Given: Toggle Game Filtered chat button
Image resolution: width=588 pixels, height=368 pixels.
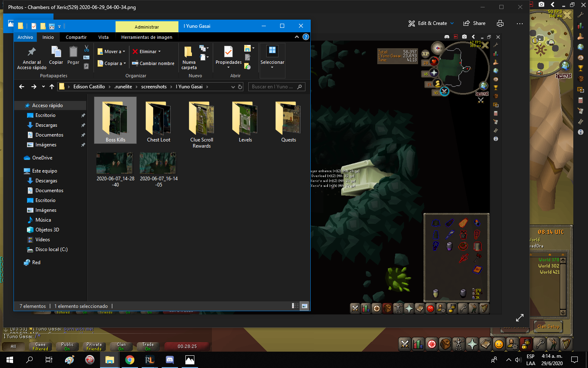Looking at the screenshot, I should point(40,347).
